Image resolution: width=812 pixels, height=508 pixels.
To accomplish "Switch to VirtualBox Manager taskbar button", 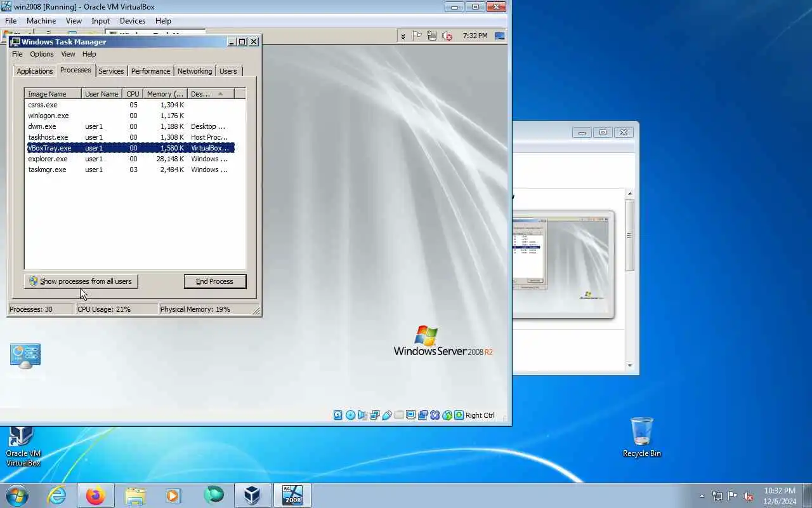I will 252,495.
